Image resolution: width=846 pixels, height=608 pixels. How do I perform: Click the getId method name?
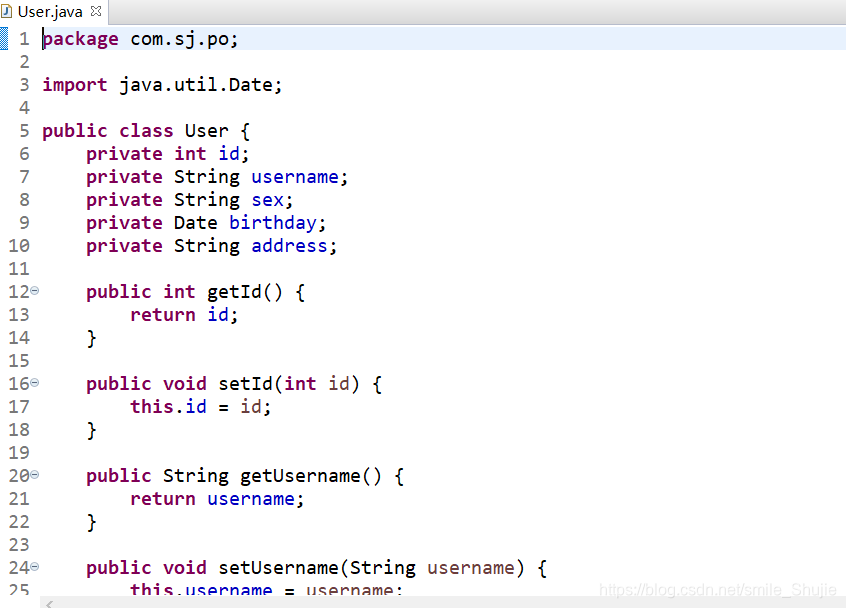(x=235, y=292)
